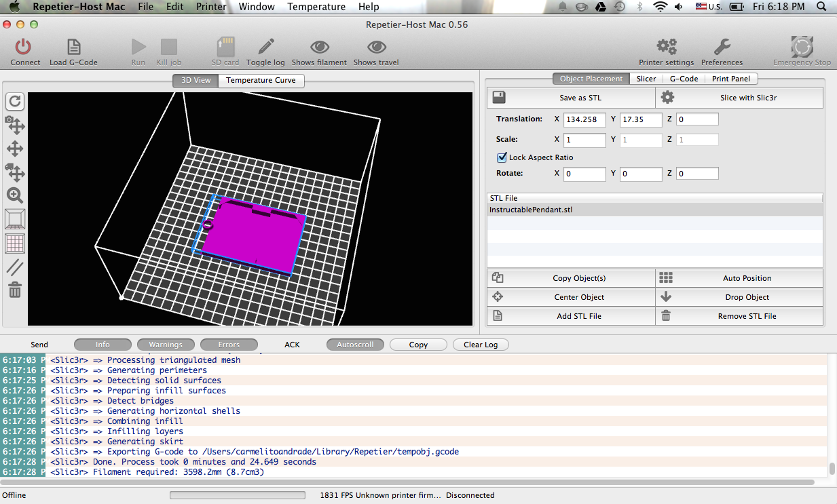Click the trash icon in left toolbar
Screen dimensions: 837x504
(15, 290)
